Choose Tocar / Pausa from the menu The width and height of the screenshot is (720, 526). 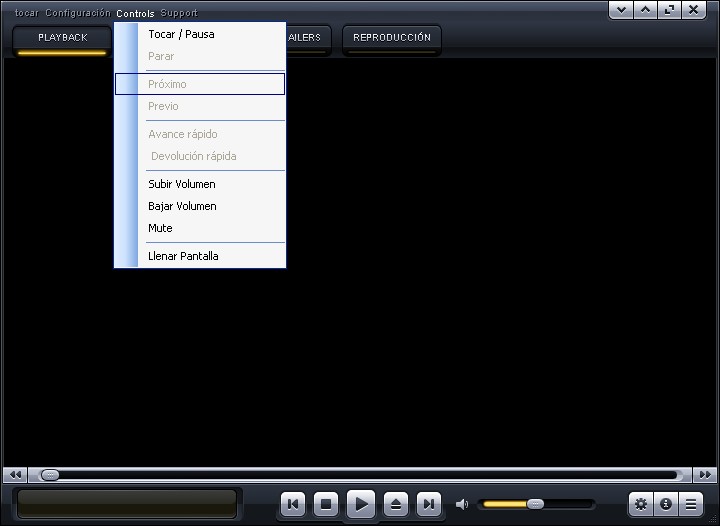point(200,34)
